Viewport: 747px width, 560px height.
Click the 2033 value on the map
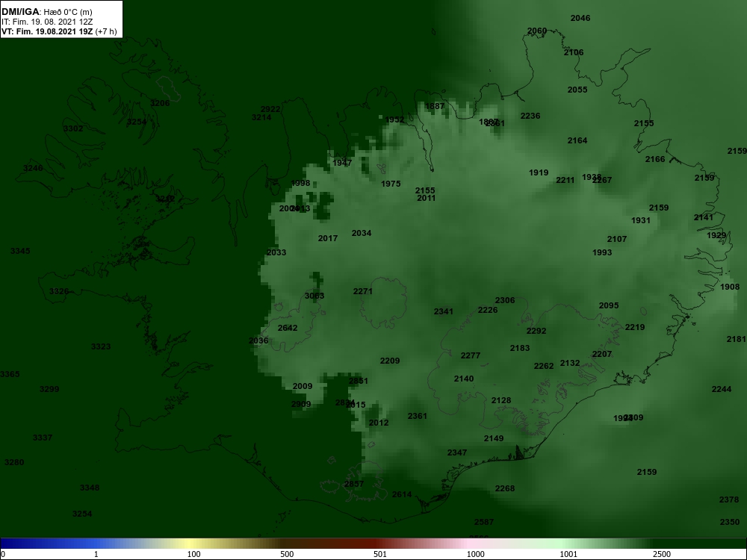(277, 252)
